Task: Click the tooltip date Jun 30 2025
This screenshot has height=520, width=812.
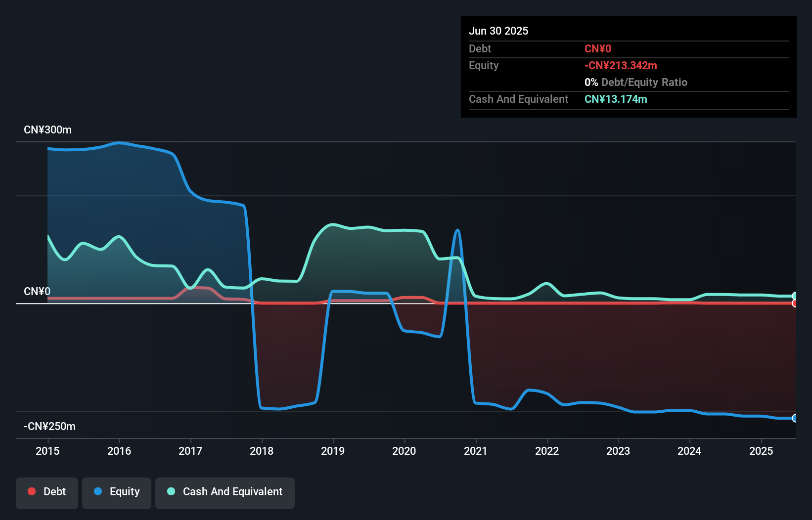Action: pyautogui.click(x=498, y=31)
